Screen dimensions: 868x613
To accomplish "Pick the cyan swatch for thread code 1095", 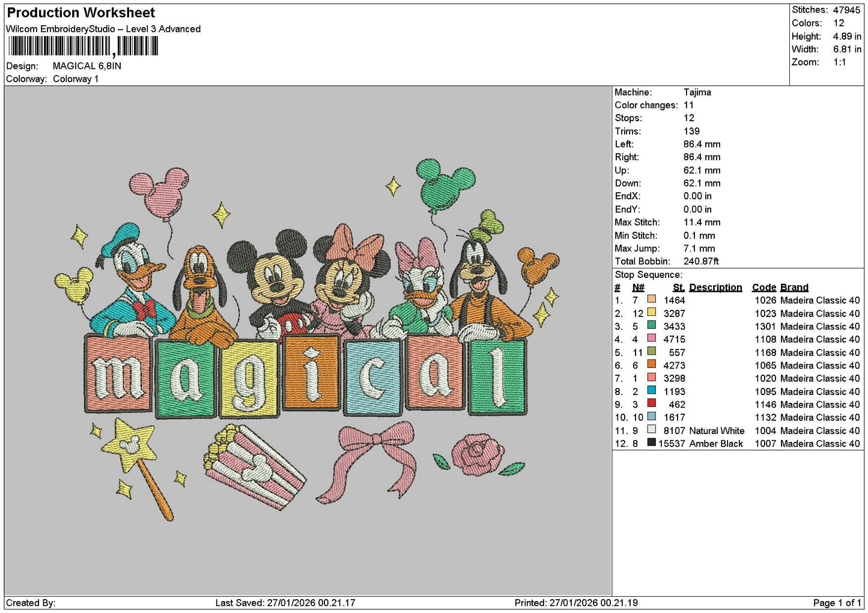I will 651,390.
